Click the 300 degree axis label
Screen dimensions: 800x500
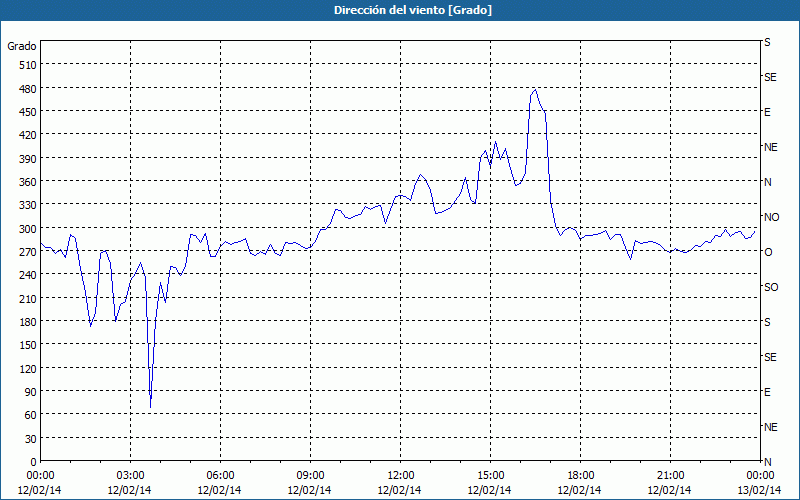coord(28,229)
